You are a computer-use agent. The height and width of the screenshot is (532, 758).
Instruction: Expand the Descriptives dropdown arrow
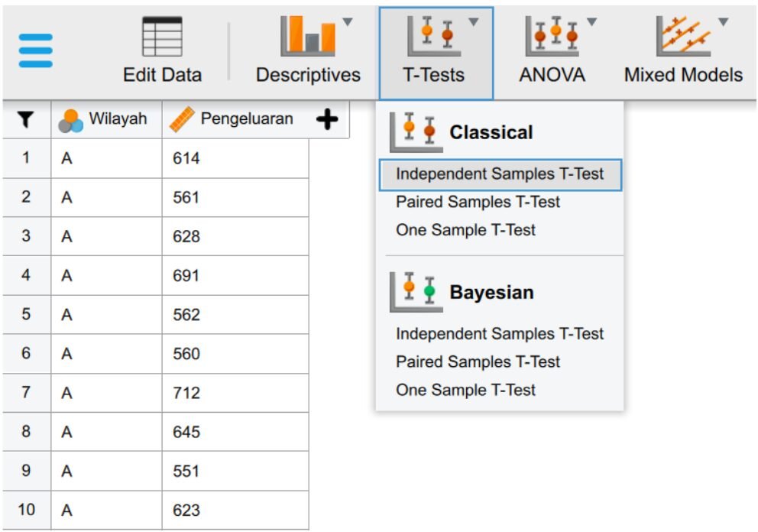[348, 21]
